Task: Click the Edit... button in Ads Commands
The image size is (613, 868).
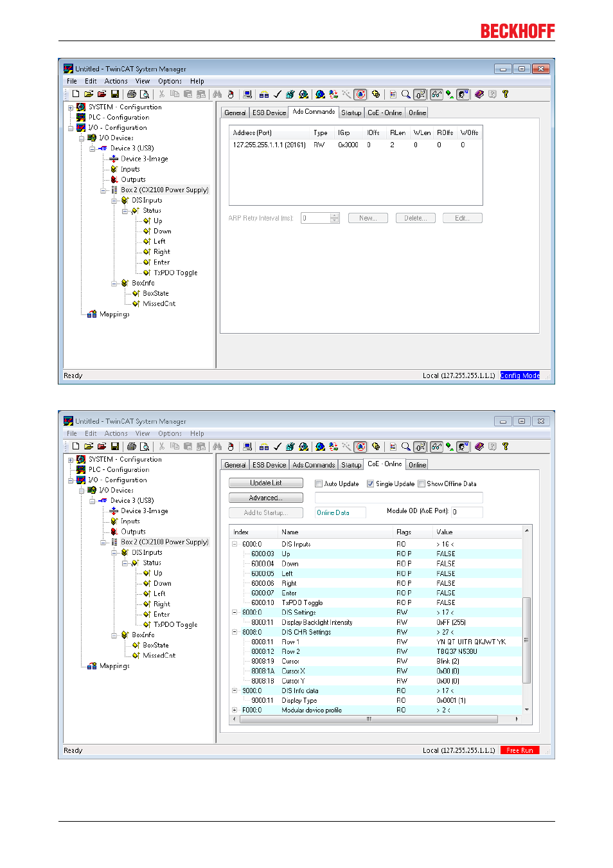Action: [x=463, y=218]
